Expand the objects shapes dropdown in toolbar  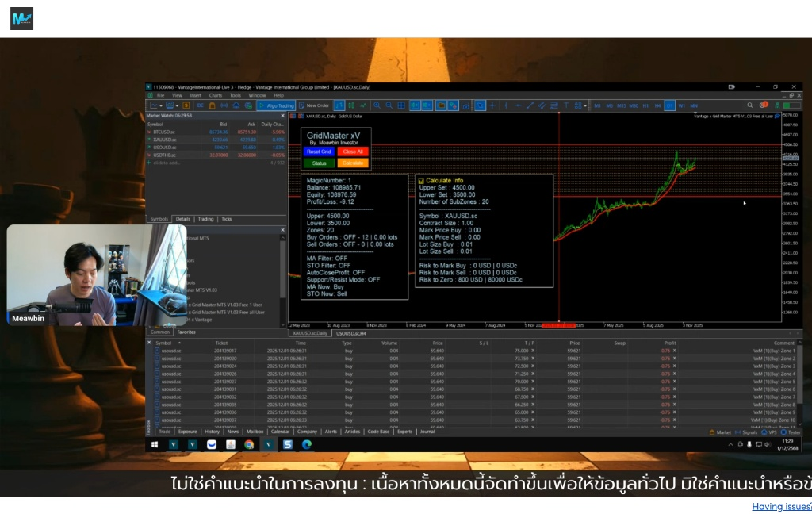coord(584,105)
